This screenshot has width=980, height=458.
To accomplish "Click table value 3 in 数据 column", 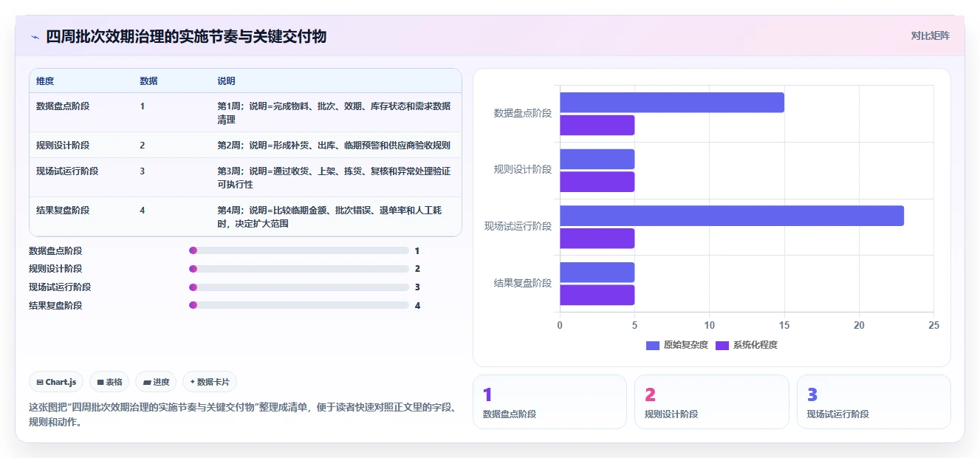I will (x=143, y=171).
